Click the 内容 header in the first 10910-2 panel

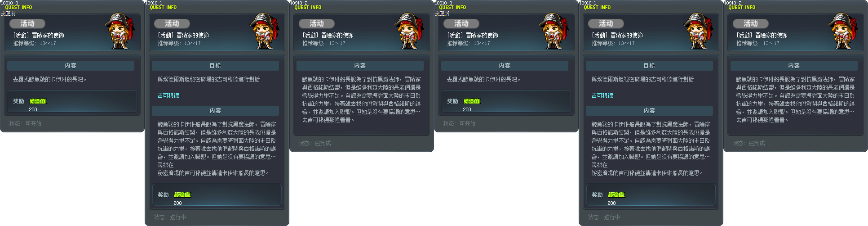(x=360, y=66)
